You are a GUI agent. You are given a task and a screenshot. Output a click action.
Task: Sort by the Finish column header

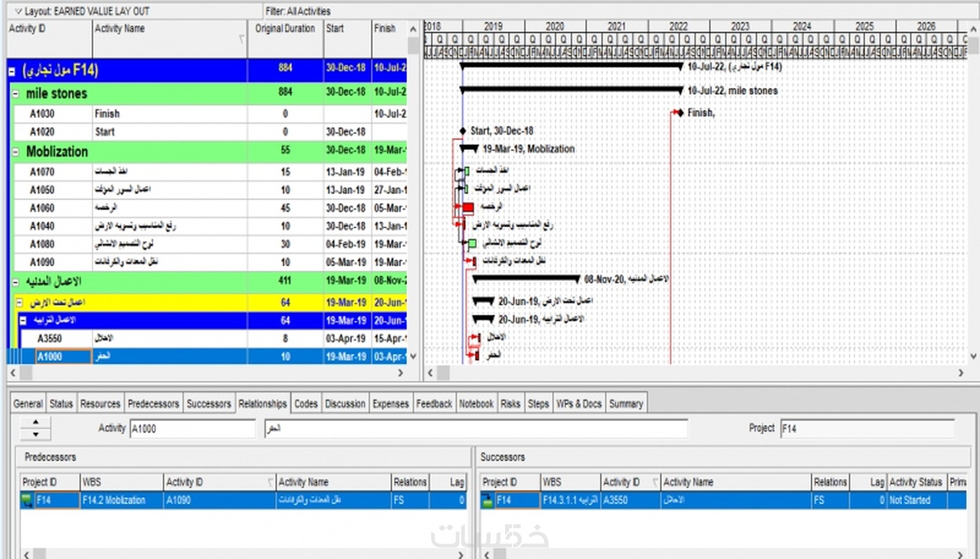pos(389,38)
